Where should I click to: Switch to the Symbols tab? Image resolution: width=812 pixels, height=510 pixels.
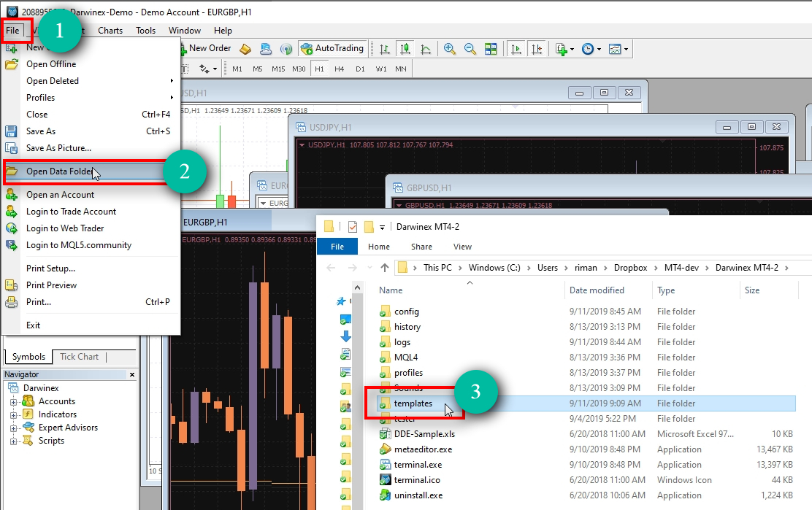[28, 356]
